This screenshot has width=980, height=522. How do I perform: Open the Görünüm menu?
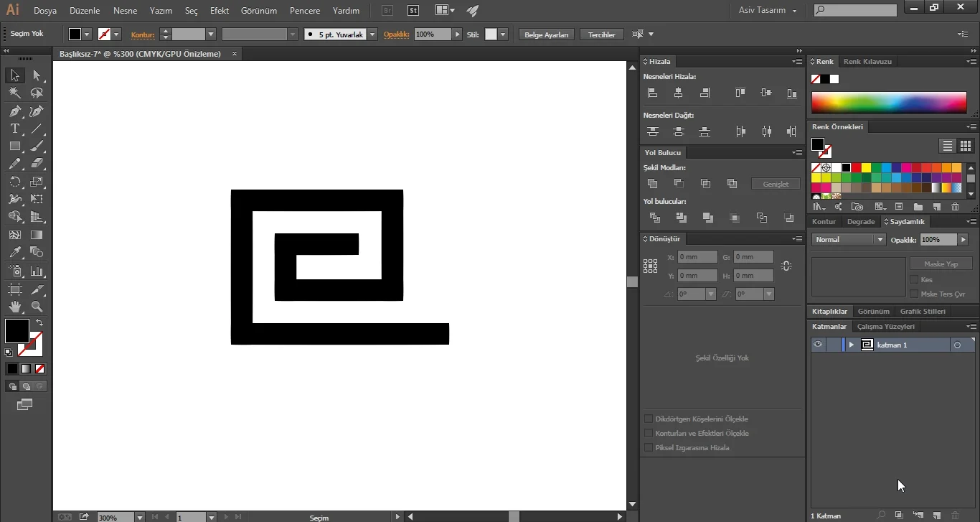tap(260, 11)
